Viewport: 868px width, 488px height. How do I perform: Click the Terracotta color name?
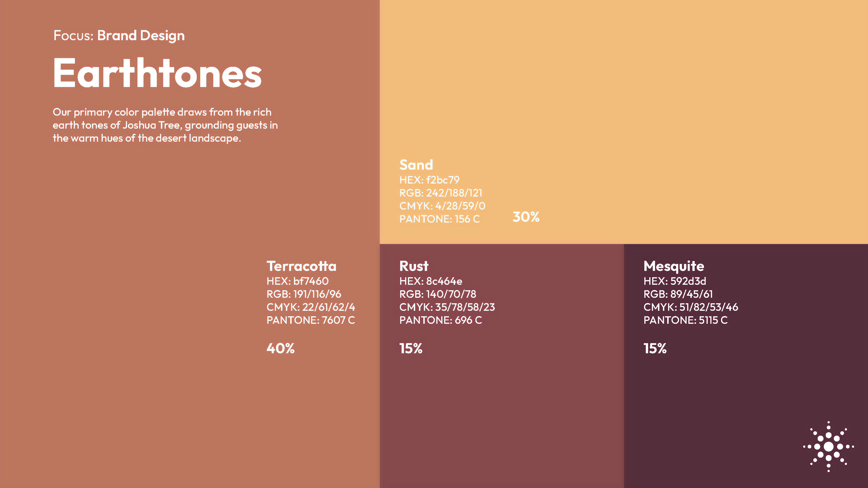point(301,266)
